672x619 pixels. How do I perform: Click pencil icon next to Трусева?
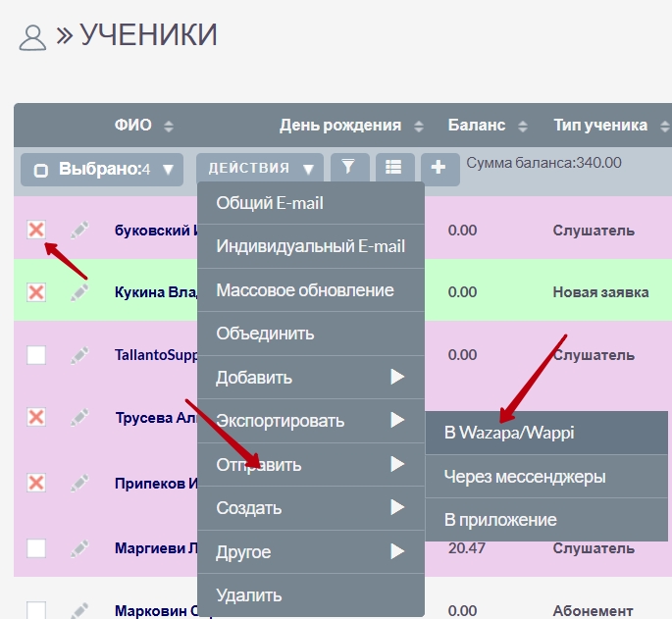[80, 417]
